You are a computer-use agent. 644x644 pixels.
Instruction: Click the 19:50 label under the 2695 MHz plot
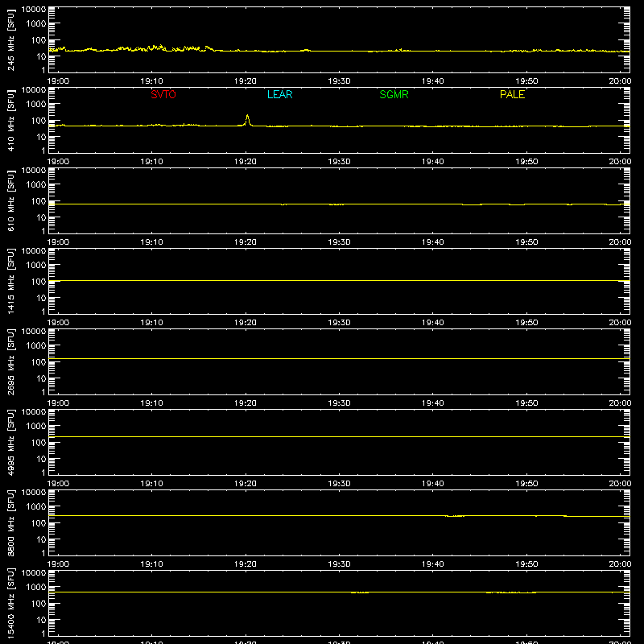526,403
